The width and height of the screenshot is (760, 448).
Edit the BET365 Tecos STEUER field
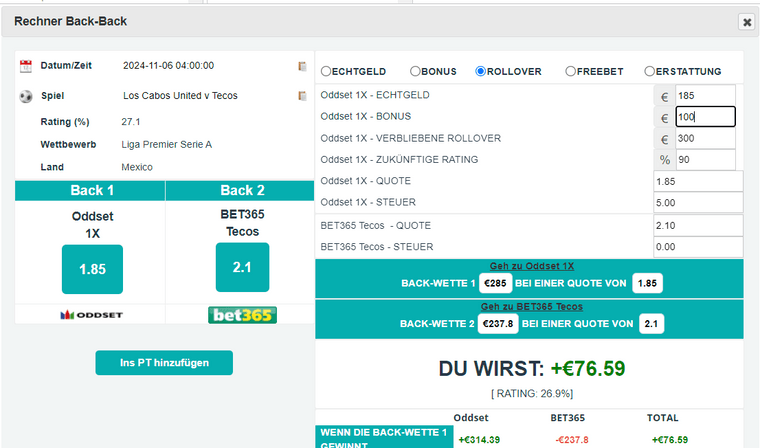(x=698, y=247)
